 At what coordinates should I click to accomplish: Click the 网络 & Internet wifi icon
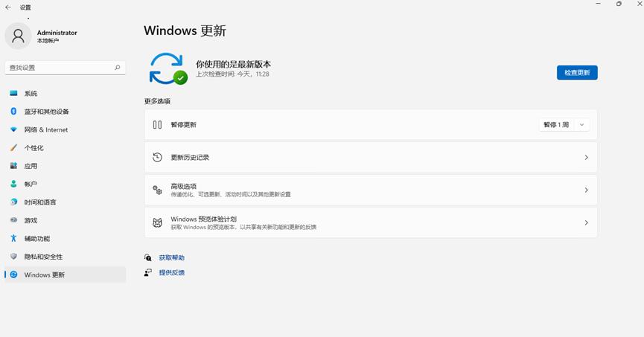pos(13,129)
